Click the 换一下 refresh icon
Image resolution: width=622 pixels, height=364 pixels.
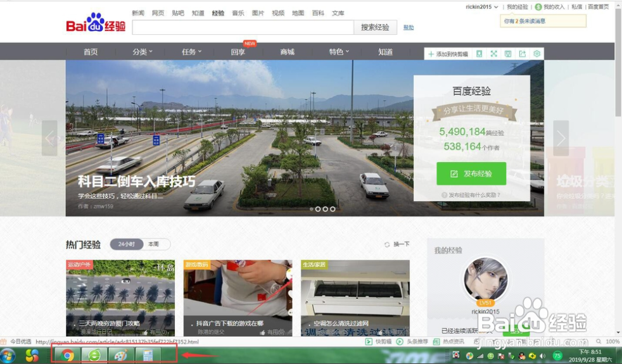click(387, 244)
